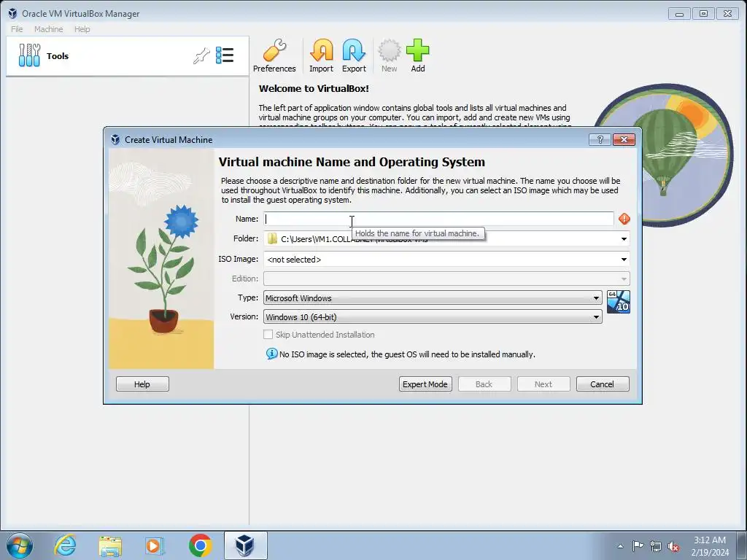Expand the ISO Image dropdown
This screenshot has width=747, height=560.
[x=624, y=260]
